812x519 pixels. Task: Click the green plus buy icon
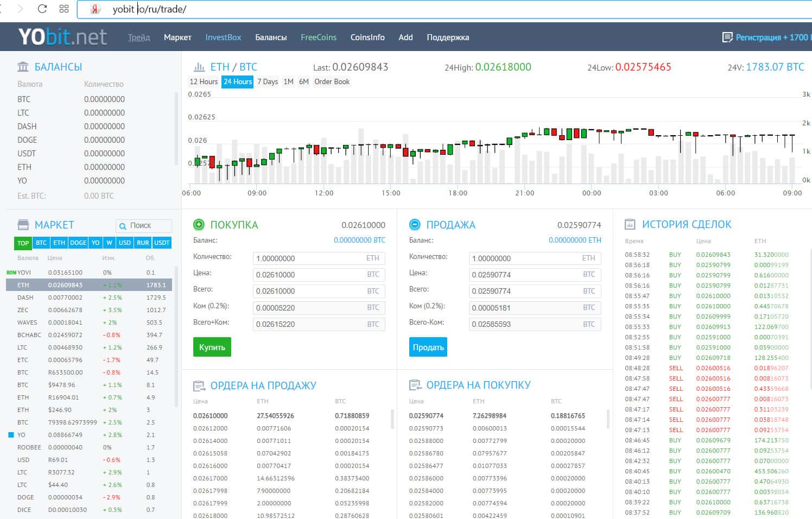click(199, 225)
